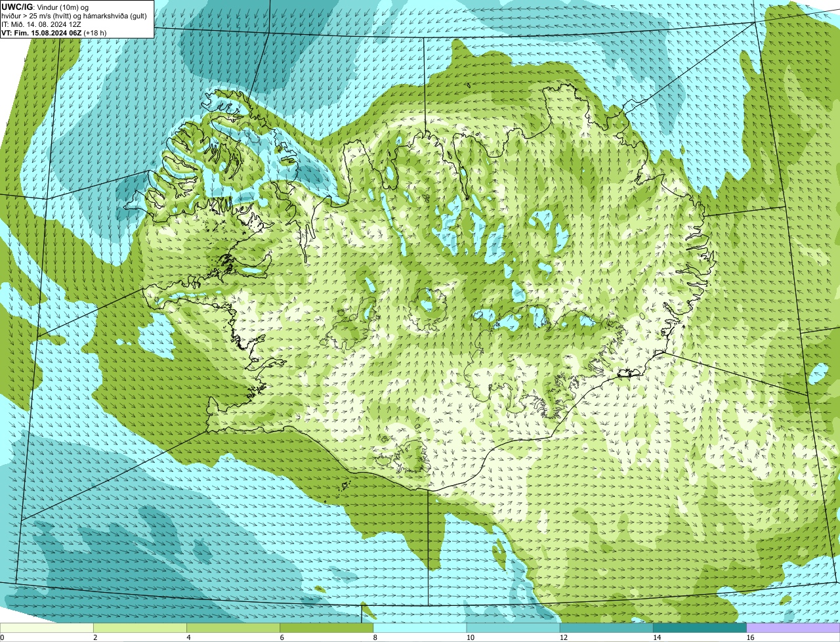The height and width of the screenshot is (642, 840).
Task: Click the '10' label on the color scale
Action: coord(470,637)
